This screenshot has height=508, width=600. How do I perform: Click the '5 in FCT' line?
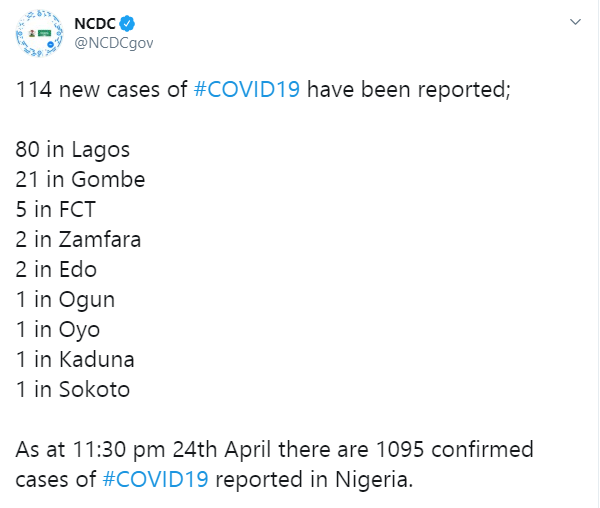coord(55,209)
